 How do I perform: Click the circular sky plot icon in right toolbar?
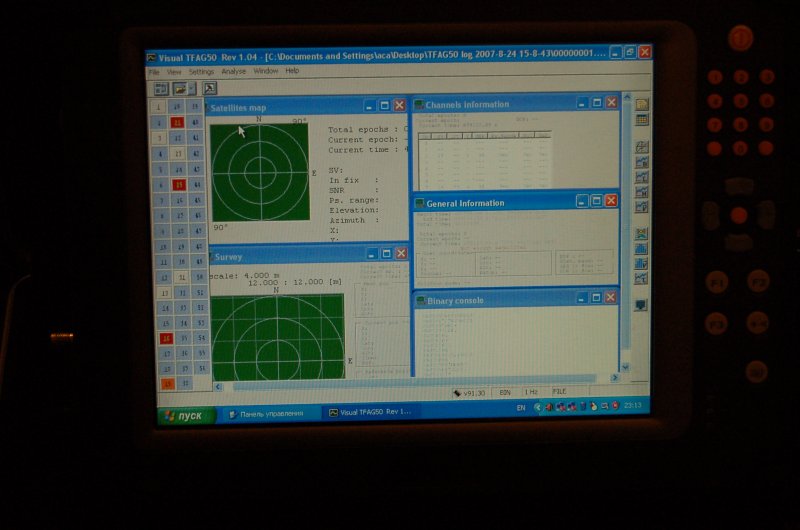coord(642,147)
